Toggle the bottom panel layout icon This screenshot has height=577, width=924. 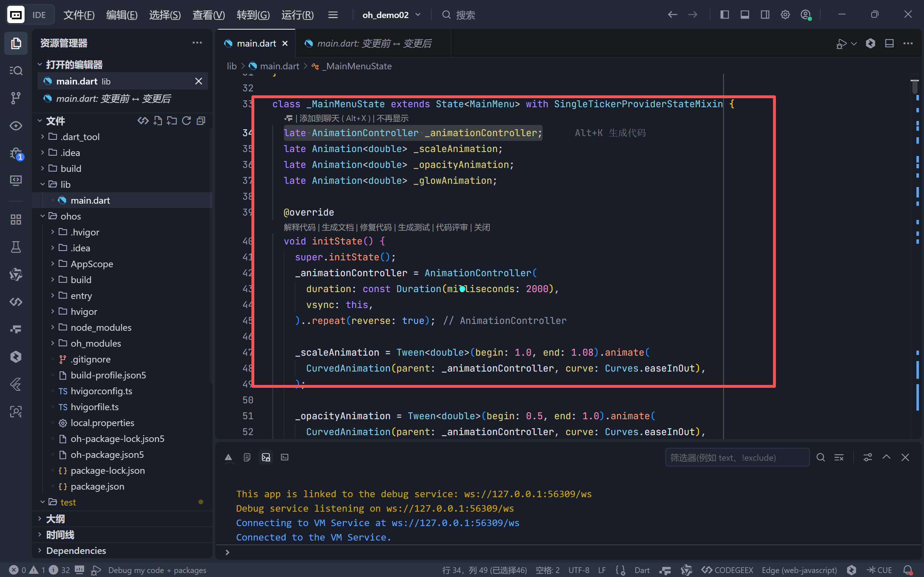[x=744, y=15]
